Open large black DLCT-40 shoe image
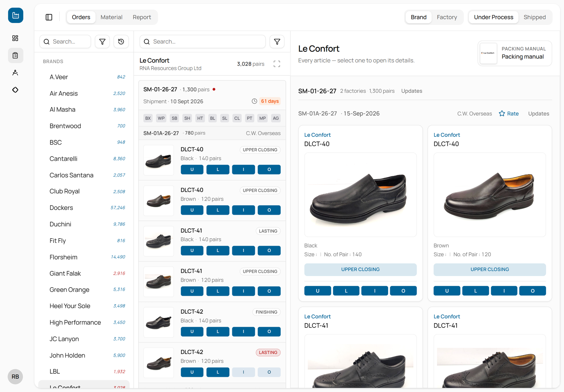 pyautogui.click(x=360, y=195)
